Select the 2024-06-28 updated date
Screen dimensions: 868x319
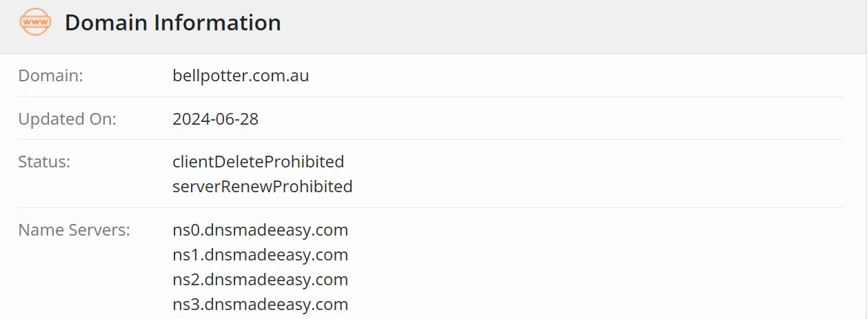pyautogui.click(x=215, y=119)
